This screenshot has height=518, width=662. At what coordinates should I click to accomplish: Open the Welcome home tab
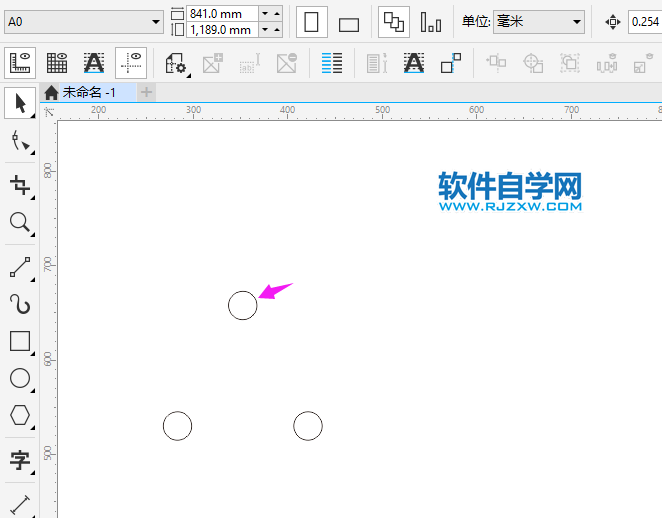click(x=52, y=92)
